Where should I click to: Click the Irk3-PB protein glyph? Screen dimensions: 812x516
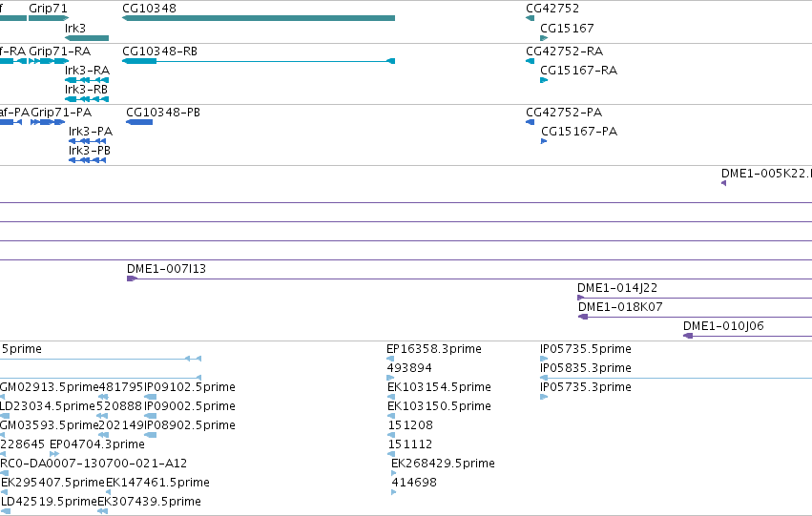[88, 160]
